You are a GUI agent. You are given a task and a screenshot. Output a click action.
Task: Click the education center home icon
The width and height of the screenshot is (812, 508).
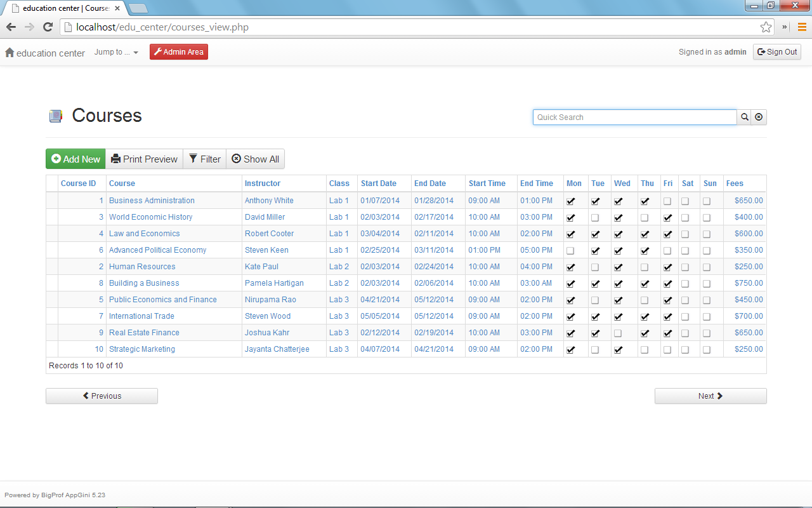pos(10,53)
